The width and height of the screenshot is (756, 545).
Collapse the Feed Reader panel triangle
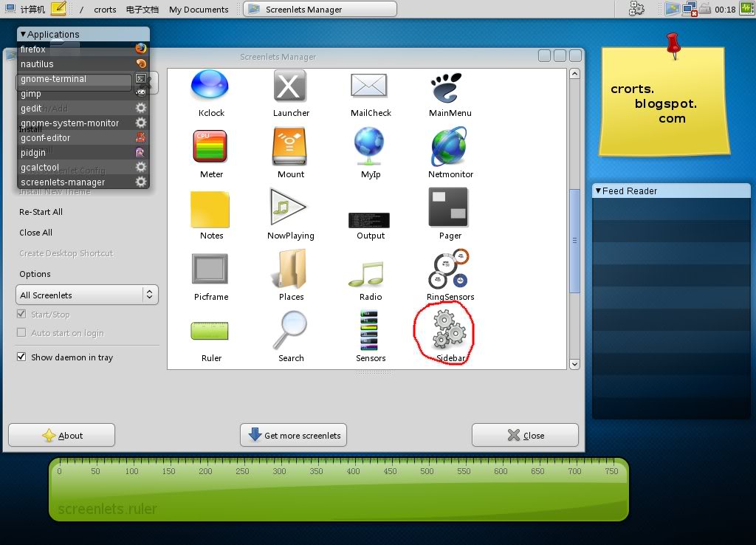598,191
